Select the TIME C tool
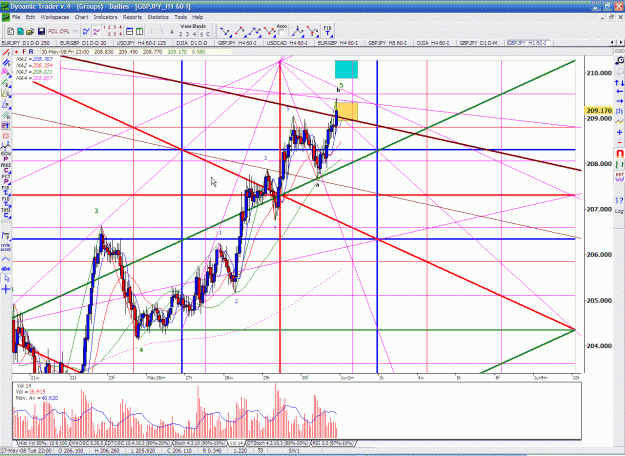 click(6, 213)
